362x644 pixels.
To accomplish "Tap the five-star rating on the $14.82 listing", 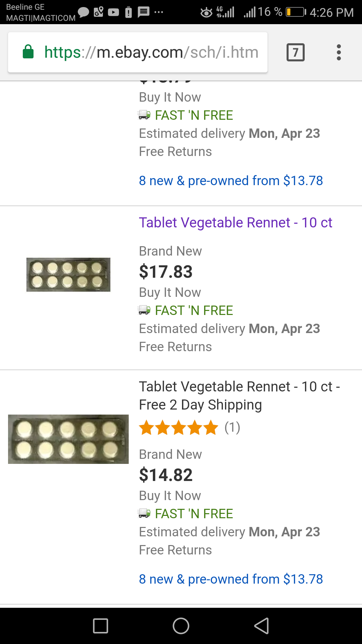I will tap(178, 428).
